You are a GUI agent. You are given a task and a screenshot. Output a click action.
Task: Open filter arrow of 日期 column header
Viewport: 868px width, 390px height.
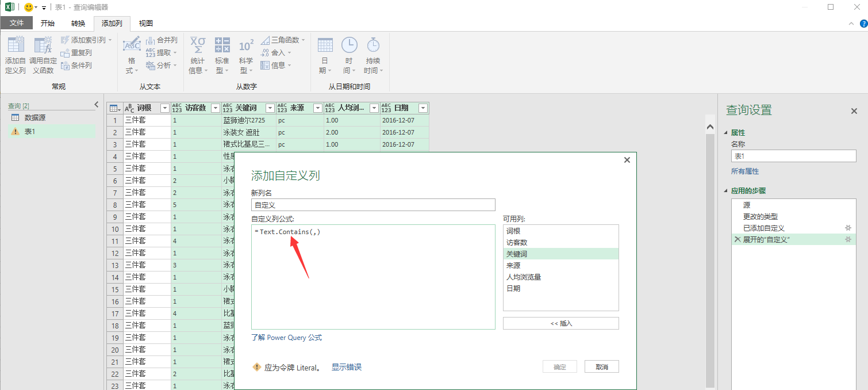(x=423, y=108)
